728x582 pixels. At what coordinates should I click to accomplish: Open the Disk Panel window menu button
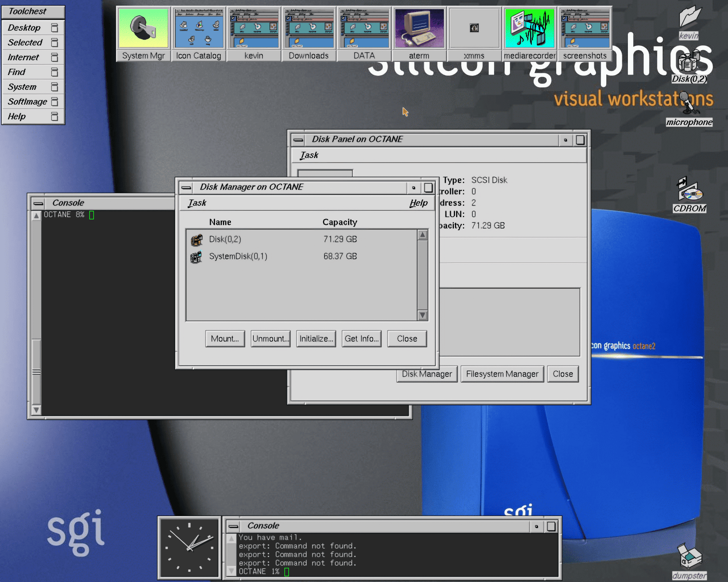click(298, 140)
